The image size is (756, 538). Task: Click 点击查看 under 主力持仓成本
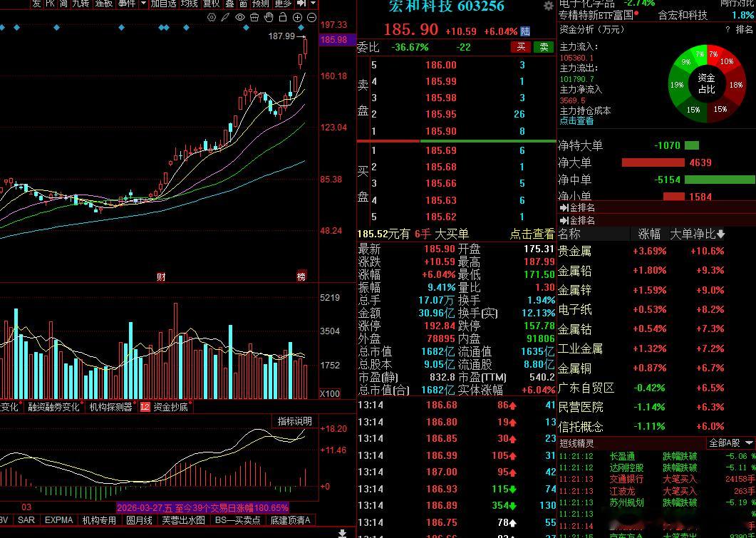(576, 121)
